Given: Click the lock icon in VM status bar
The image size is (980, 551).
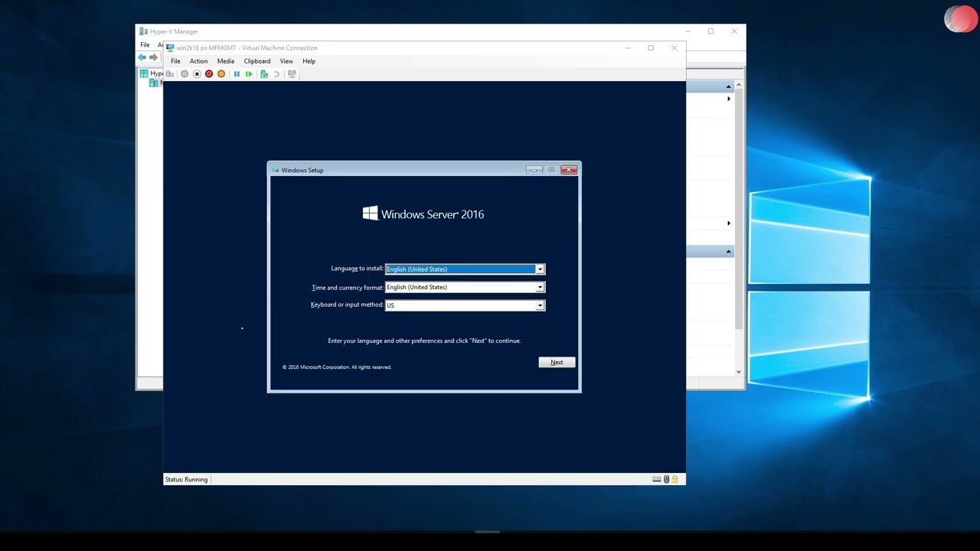Looking at the screenshot, I should (x=675, y=479).
